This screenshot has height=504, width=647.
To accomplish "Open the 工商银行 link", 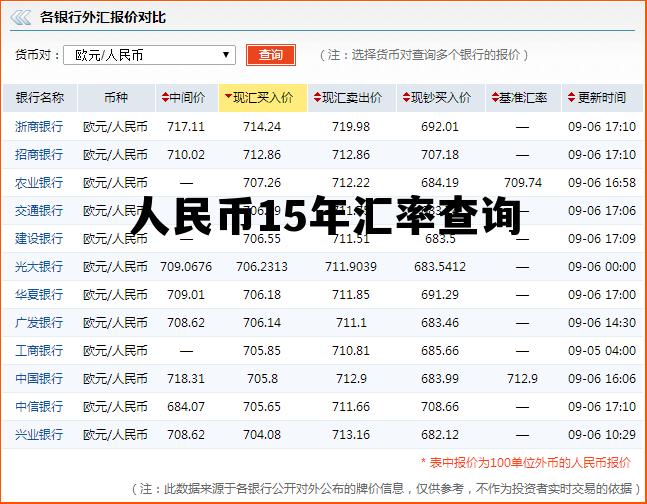I will pos(39,350).
